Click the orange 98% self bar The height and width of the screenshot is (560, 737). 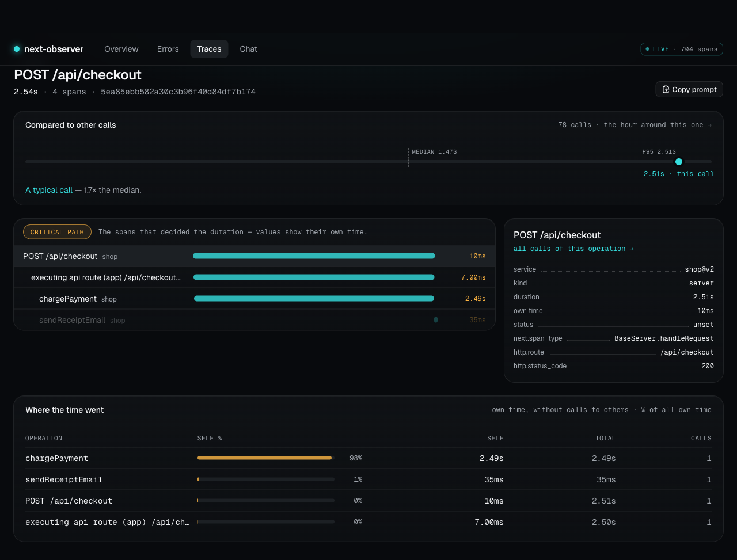pyautogui.click(x=264, y=458)
